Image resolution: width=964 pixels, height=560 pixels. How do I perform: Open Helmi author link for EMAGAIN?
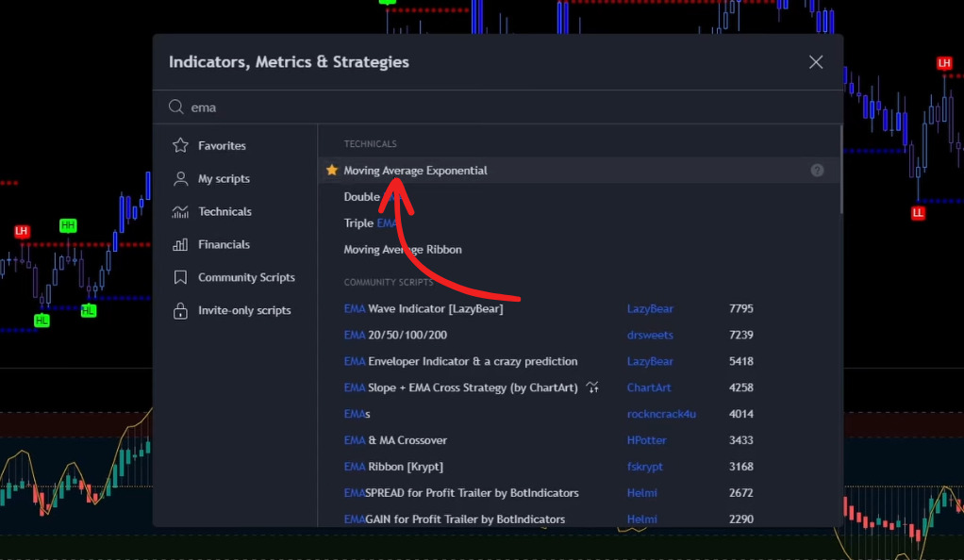point(641,519)
